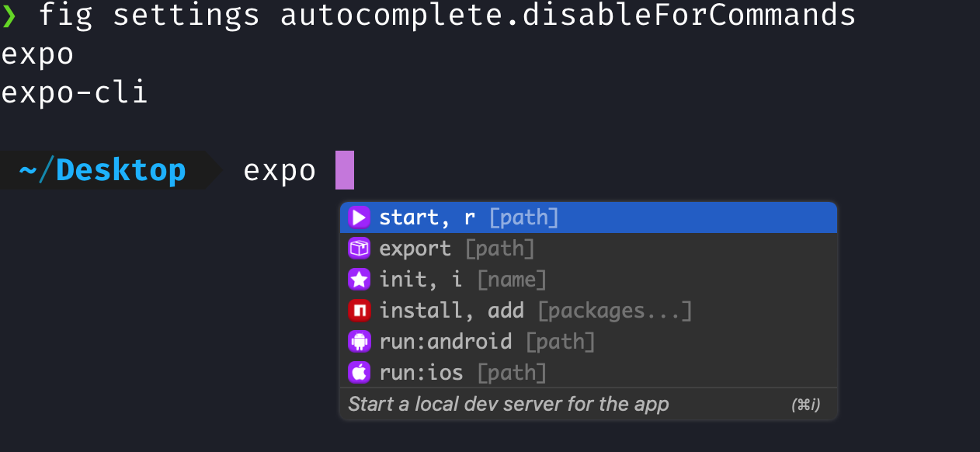
Task: Click the play icon next to start suggestion
Action: coord(358,217)
